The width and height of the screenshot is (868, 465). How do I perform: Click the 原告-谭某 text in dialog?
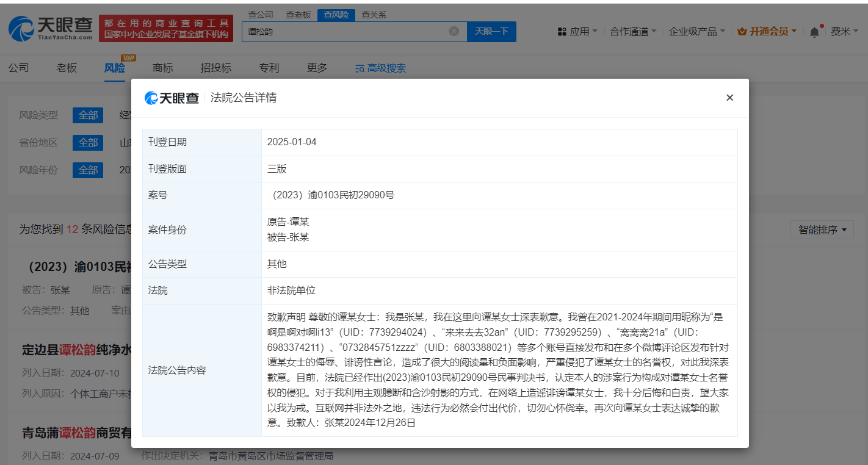(288, 222)
